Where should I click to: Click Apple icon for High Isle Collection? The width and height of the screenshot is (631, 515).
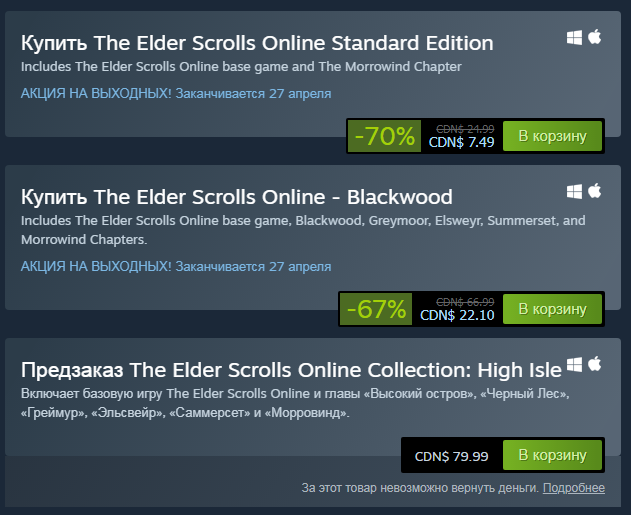(x=595, y=364)
